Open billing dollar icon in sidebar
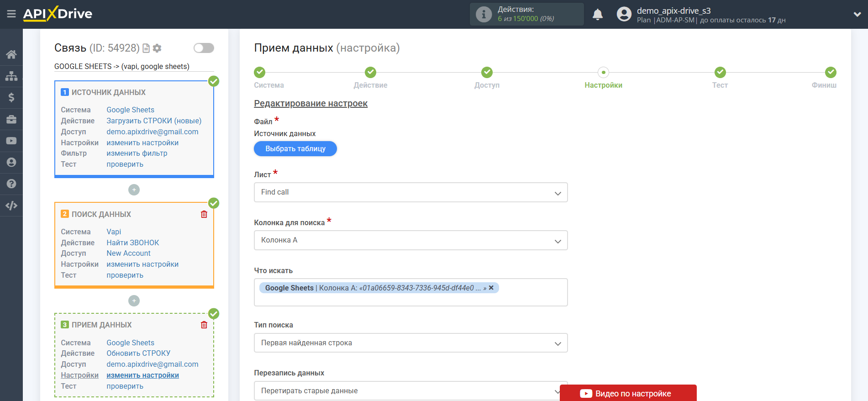The width and height of the screenshot is (868, 401). pyautogui.click(x=11, y=97)
